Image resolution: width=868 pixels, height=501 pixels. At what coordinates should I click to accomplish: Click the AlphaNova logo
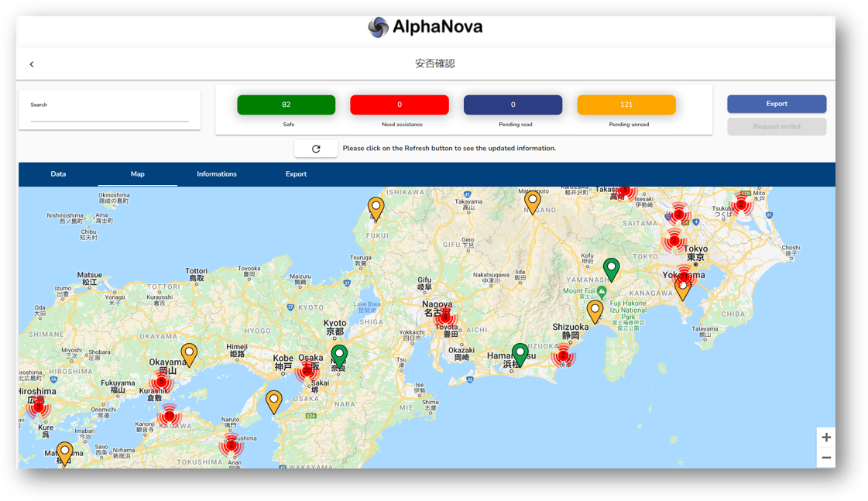tap(425, 26)
